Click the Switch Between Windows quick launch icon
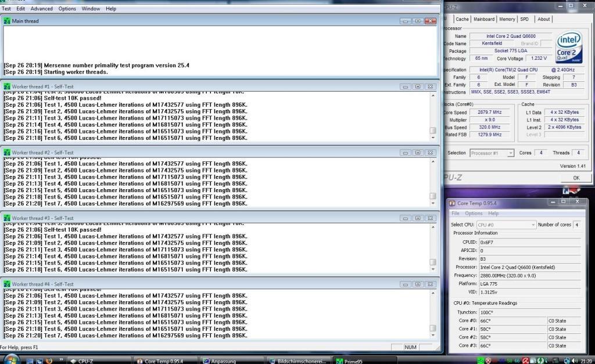The width and height of the screenshot is (595, 364). [x=39, y=361]
